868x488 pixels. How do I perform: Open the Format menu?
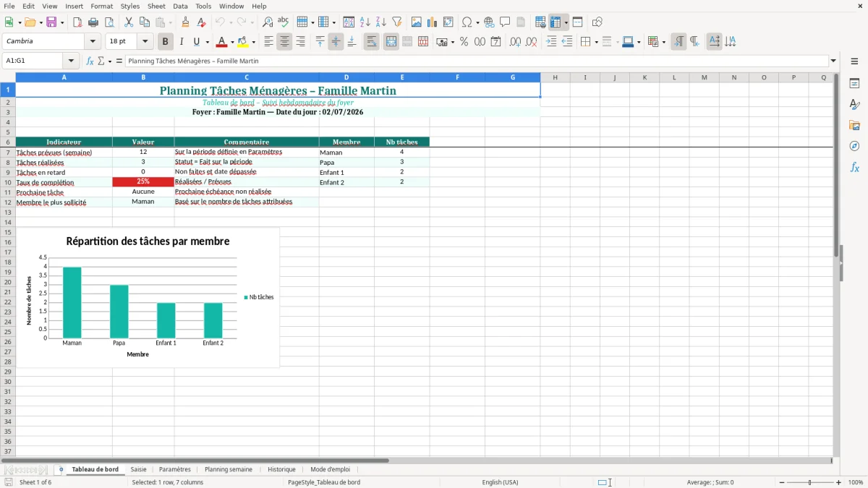coord(102,6)
